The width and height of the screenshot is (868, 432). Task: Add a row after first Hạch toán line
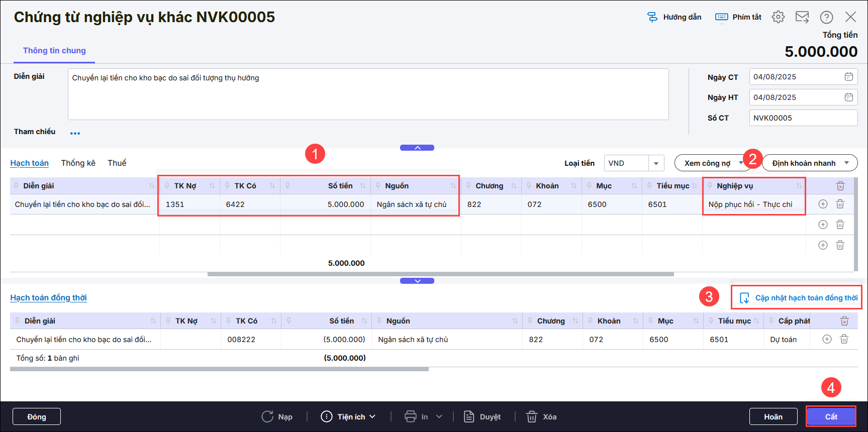823,204
